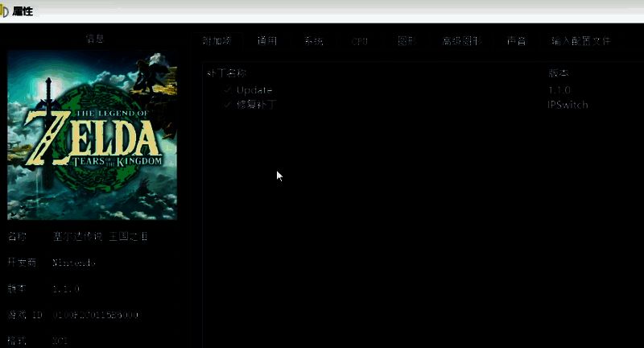Switch to the 声音 (Audio) tab
Image resolution: width=644 pixels, height=348 pixels.
coord(516,40)
